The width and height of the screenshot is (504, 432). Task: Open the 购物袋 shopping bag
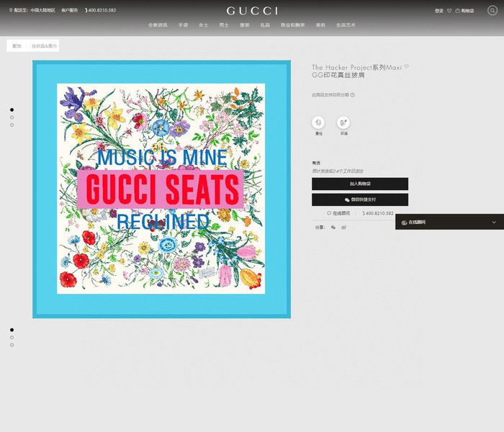point(464,11)
